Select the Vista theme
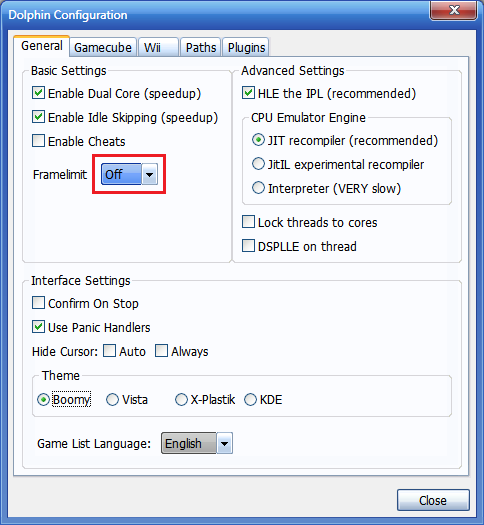 click(112, 399)
